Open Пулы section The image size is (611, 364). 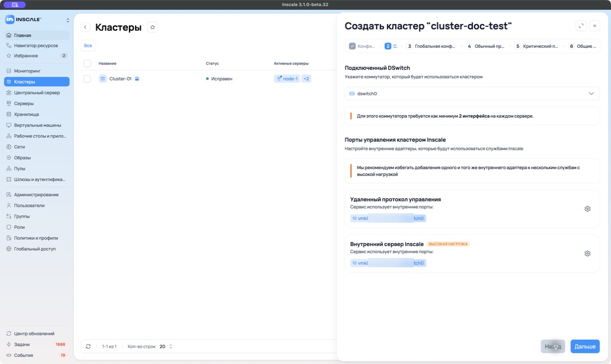(x=37, y=169)
